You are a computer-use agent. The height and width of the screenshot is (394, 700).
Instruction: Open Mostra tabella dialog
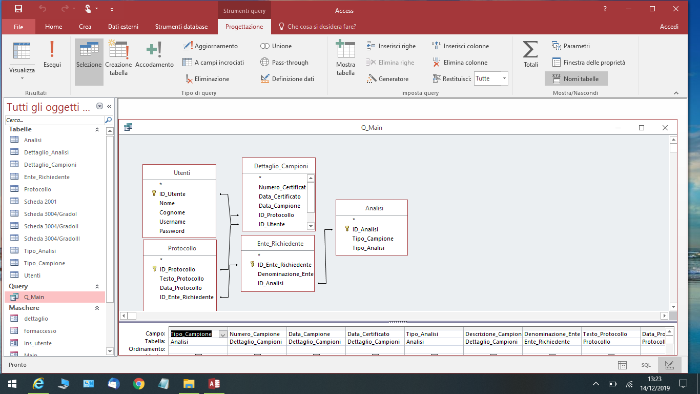click(x=345, y=58)
